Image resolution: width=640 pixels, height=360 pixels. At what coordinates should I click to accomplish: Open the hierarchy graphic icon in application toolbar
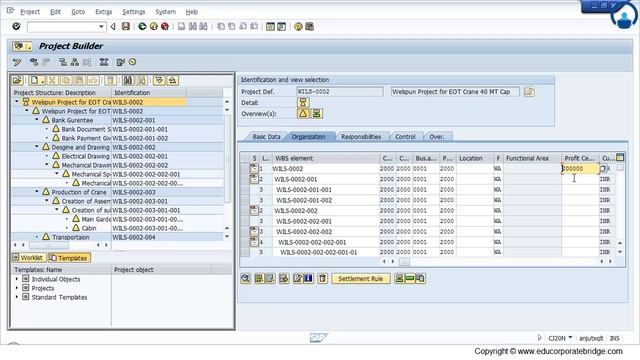[74, 62]
